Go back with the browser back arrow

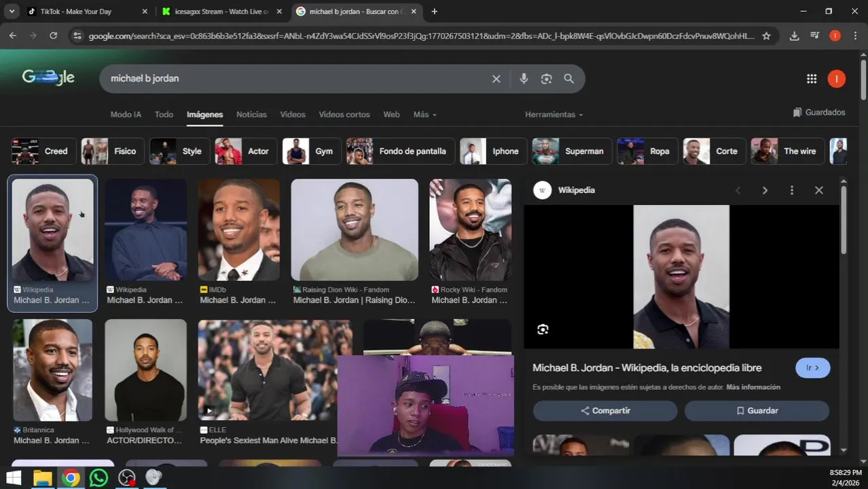13,35
